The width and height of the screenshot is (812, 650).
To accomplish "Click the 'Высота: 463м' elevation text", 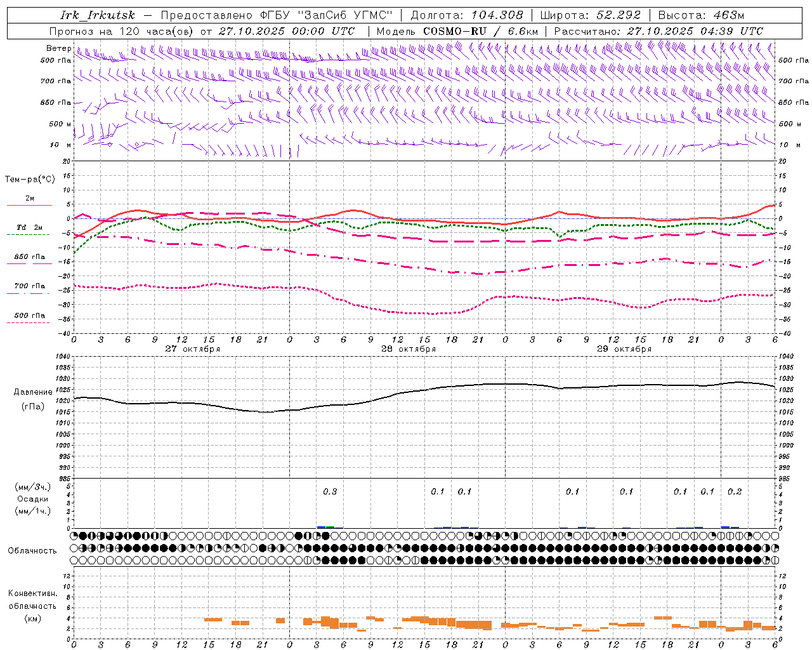I will click(701, 15).
